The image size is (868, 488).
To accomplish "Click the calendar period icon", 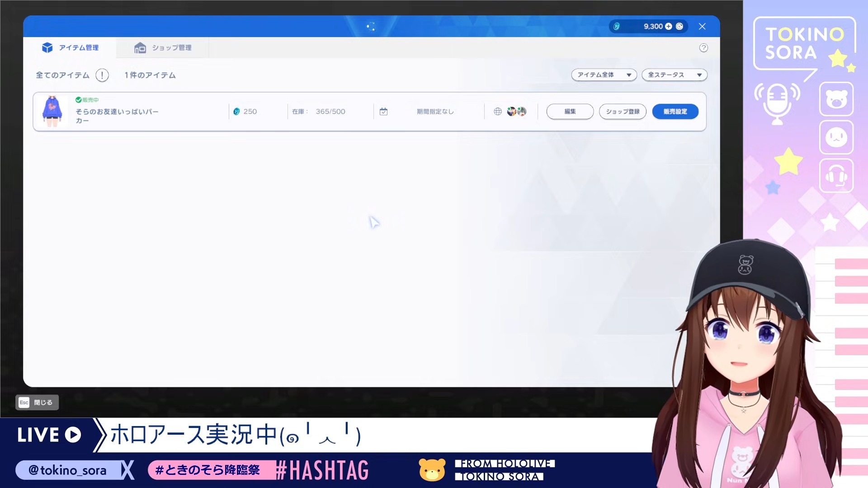I will (383, 112).
